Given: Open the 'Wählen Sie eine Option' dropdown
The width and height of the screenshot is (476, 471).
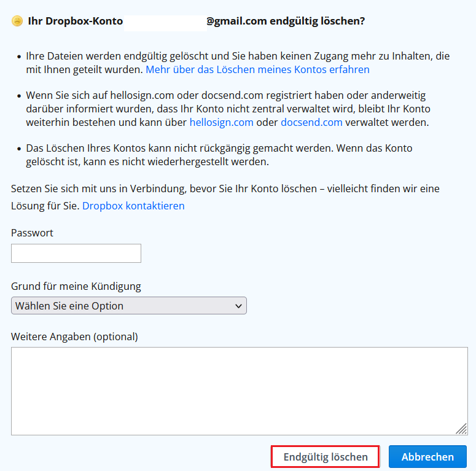Looking at the screenshot, I should tap(129, 306).
